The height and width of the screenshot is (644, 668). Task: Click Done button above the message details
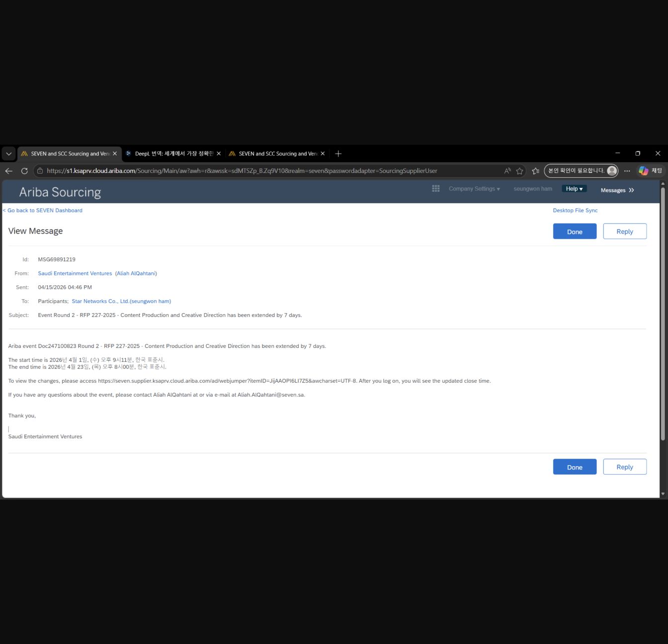(575, 232)
